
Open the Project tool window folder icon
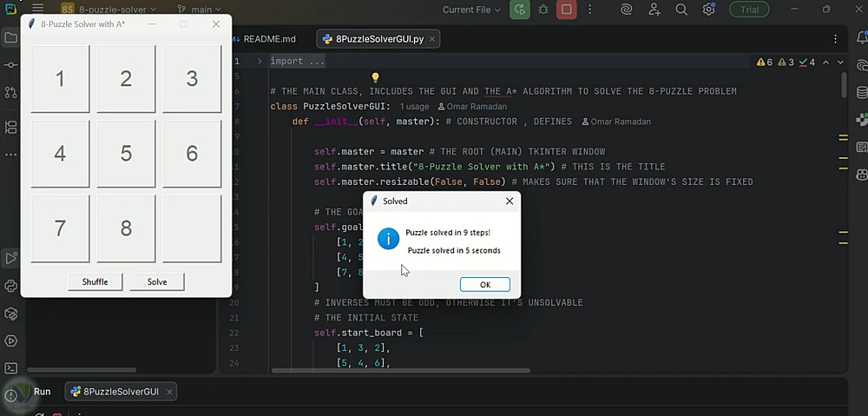tap(10, 38)
